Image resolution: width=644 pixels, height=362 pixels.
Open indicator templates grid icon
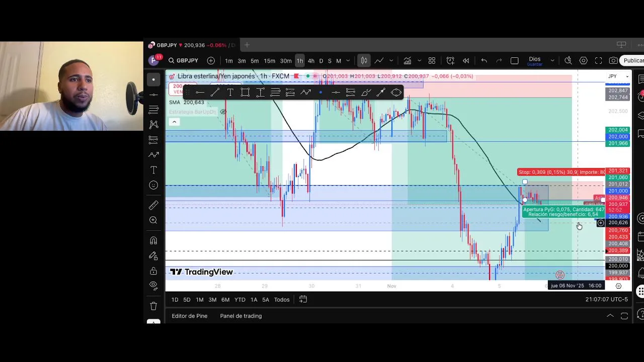432,61
